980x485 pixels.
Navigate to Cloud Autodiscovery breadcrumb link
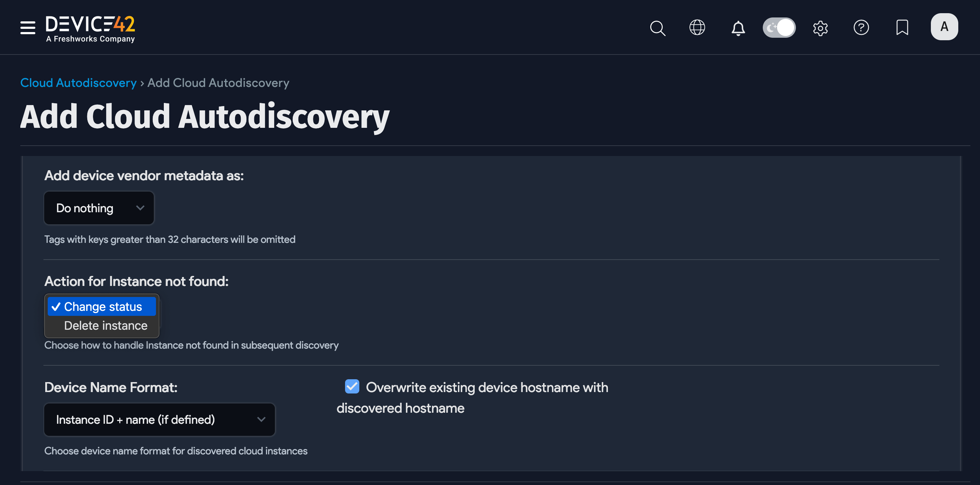click(78, 83)
